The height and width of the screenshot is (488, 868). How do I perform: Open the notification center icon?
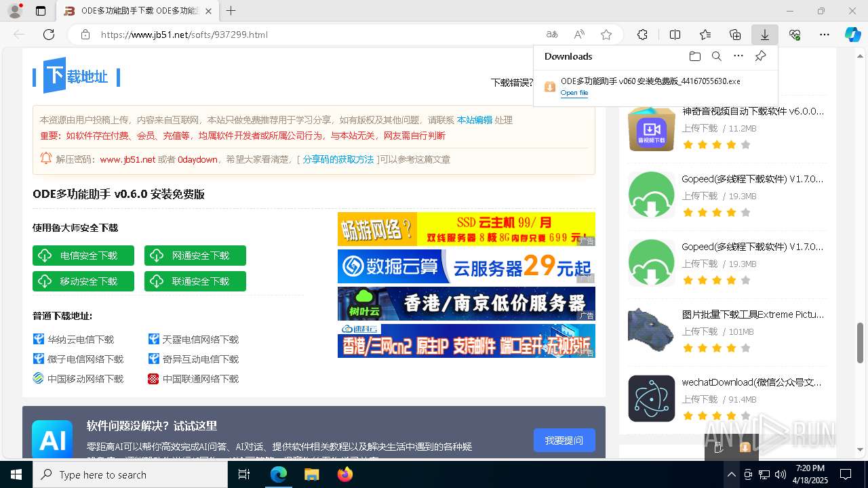(846, 474)
